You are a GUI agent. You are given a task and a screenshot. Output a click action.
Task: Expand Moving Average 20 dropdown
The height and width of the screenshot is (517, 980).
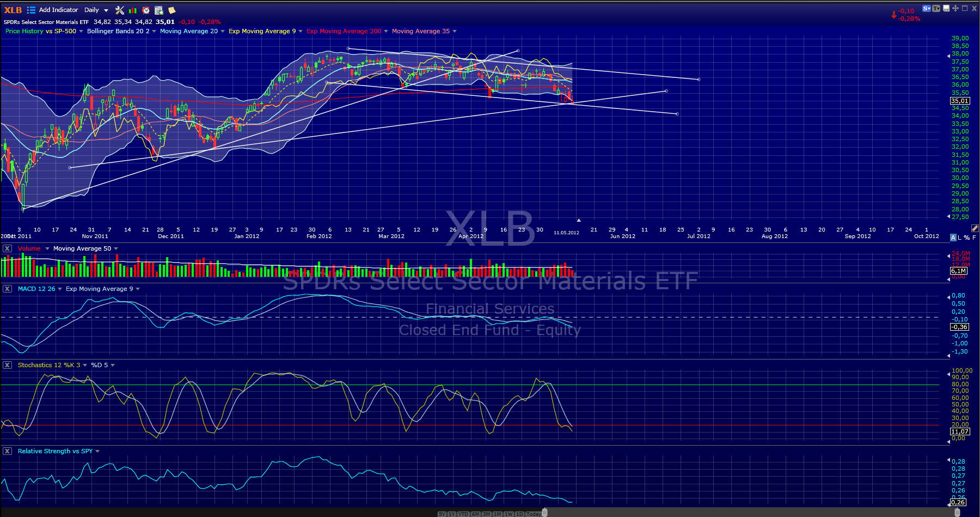point(223,31)
